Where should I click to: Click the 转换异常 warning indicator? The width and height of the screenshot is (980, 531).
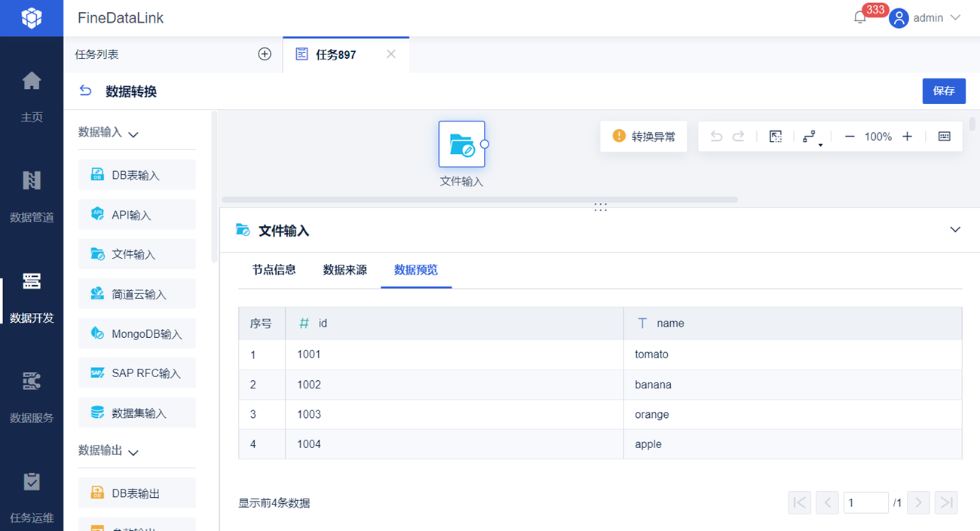644,137
